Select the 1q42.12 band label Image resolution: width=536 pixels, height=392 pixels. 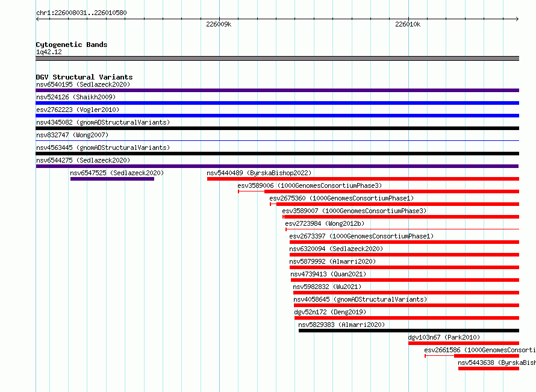click(x=49, y=52)
